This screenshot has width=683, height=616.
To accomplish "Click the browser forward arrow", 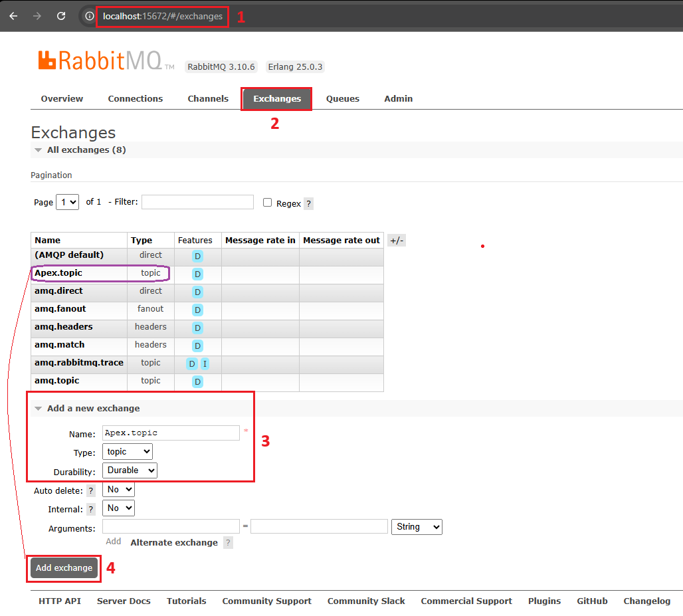I will 37,16.
